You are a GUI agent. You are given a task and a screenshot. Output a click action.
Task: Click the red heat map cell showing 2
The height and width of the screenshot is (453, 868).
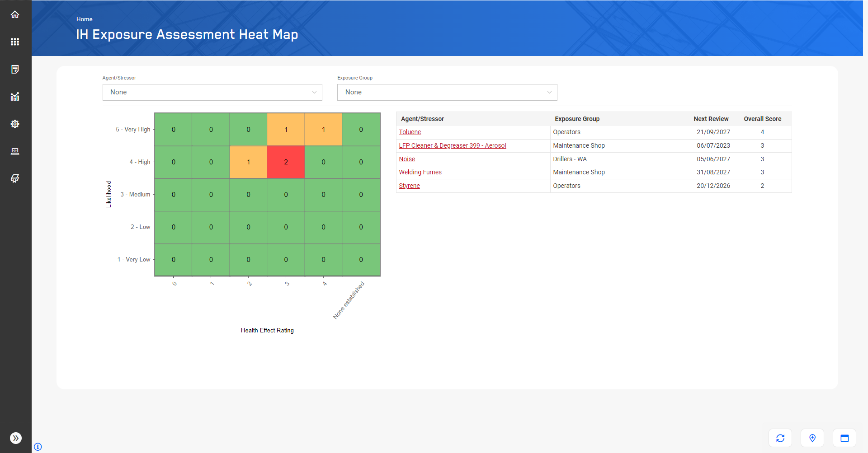click(x=285, y=162)
